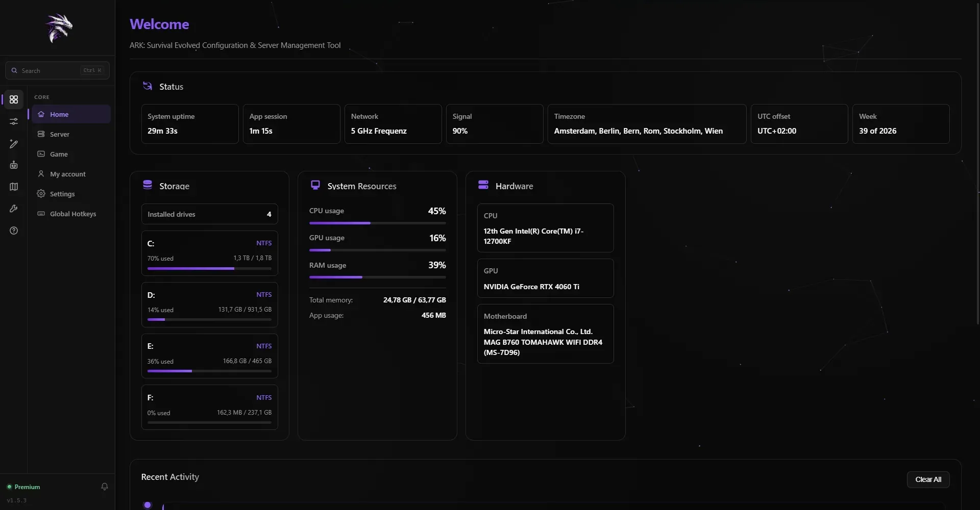Click the v1.5.3 version label

coord(17,500)
